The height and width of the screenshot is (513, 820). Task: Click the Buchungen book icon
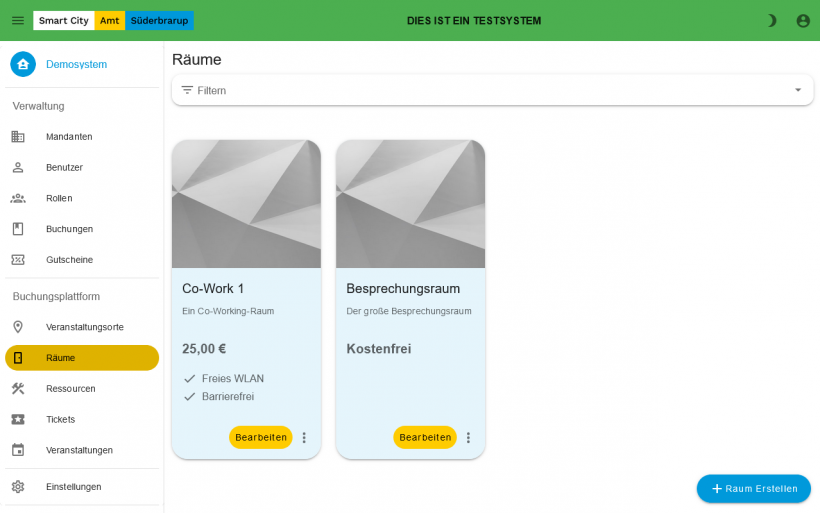click(x=18, y=229)
